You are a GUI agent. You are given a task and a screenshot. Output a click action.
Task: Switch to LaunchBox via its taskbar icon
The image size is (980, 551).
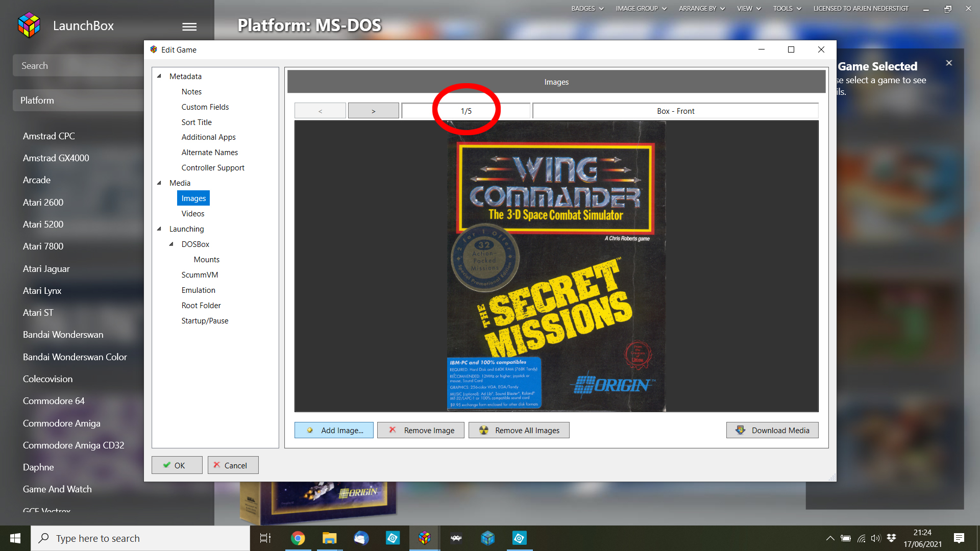424,538
